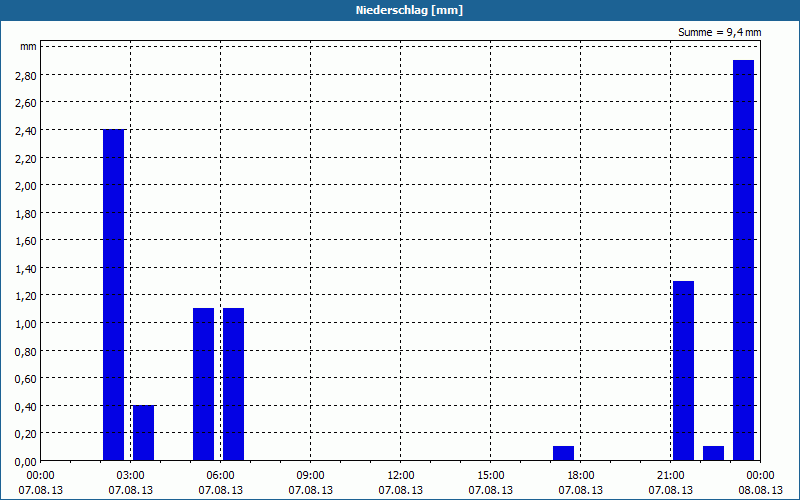Image resolution: width=800 pixels, height=500 pixels.
Task: Select the 2,20 y-axis value
Action: click(x=27, y=158)
